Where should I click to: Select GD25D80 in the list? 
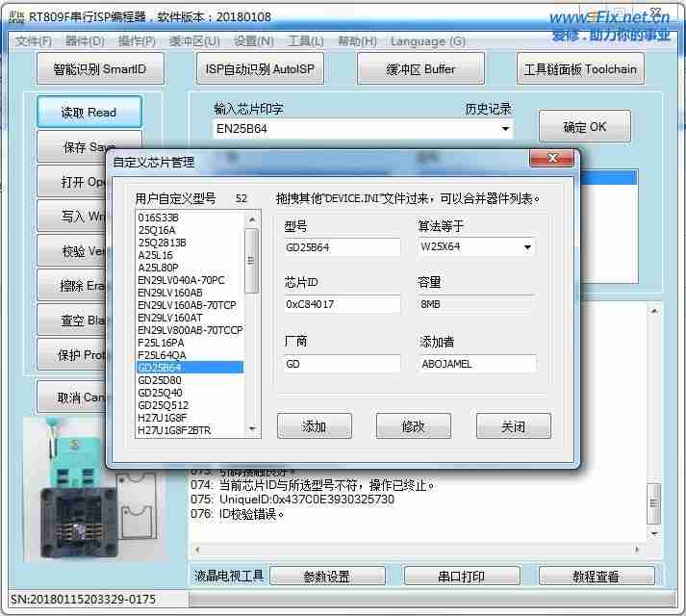pyautogui.click(x=191, y=380)
